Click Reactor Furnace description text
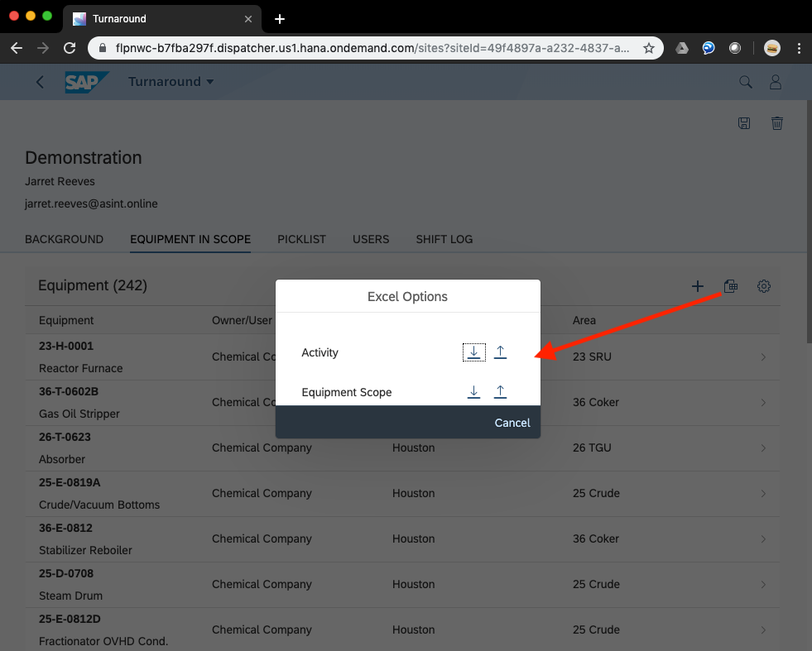 tap(81, 368)
